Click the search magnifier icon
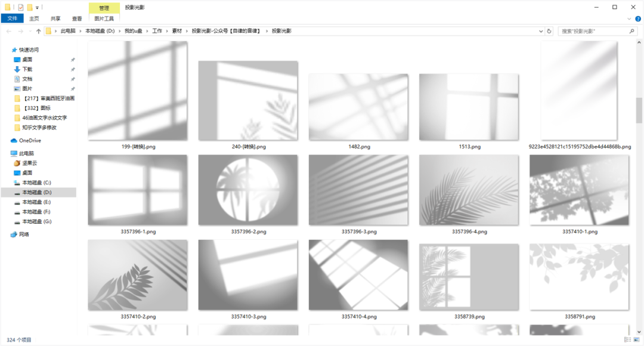The image size is (644, 346). tap(632, 31)
